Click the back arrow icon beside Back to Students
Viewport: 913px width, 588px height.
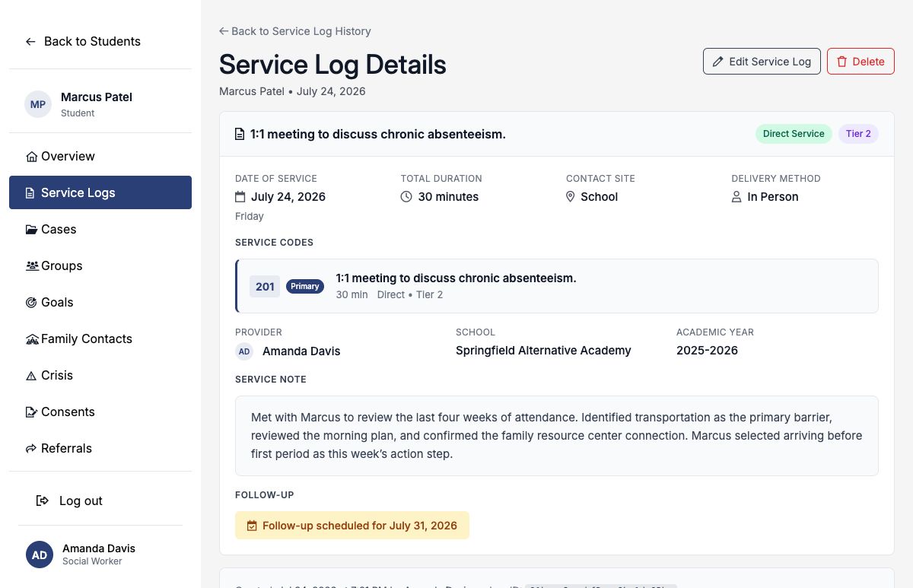[x=30, y=42]
